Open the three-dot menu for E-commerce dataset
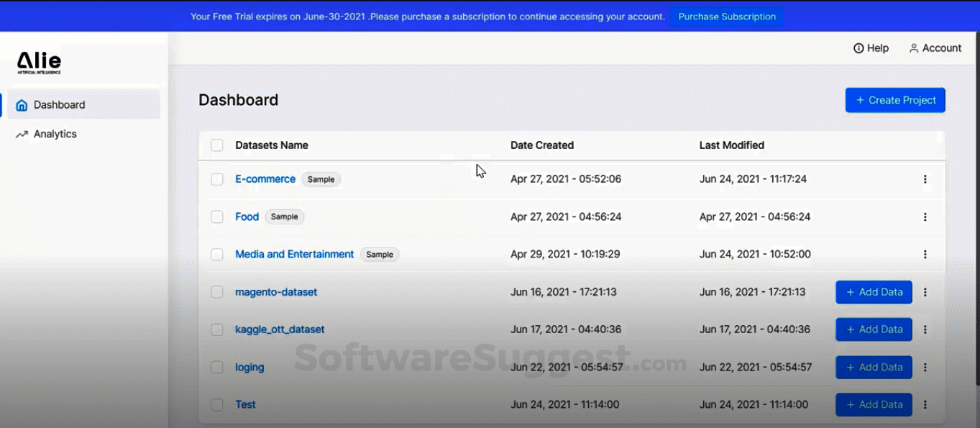This screenshot has width=980, height=428. [x=925, y=179]
